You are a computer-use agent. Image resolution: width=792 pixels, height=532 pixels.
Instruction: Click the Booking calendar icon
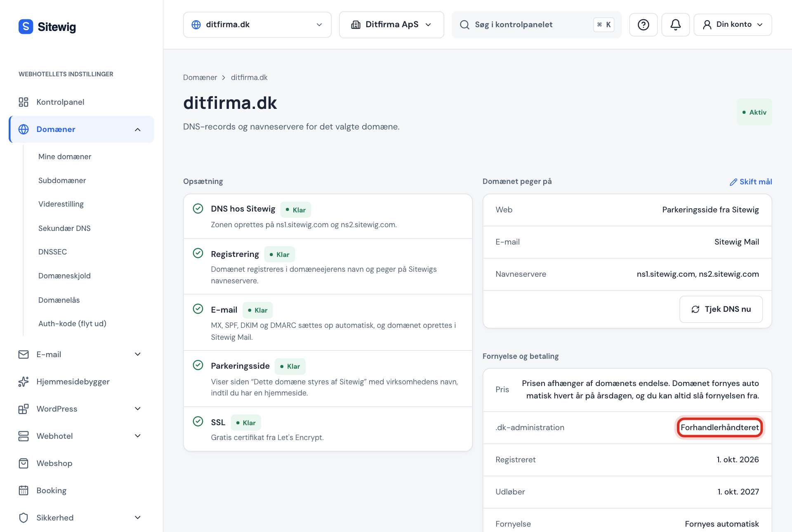tap(24, 490)
